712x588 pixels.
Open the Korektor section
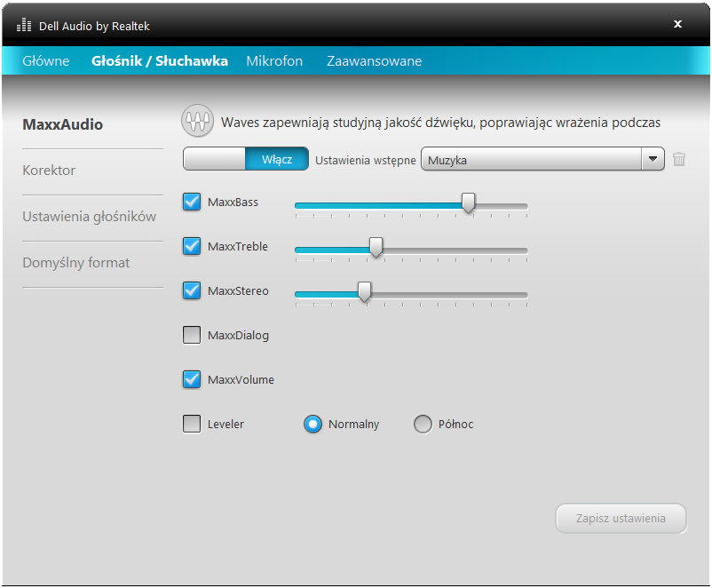tap(49, 171)
